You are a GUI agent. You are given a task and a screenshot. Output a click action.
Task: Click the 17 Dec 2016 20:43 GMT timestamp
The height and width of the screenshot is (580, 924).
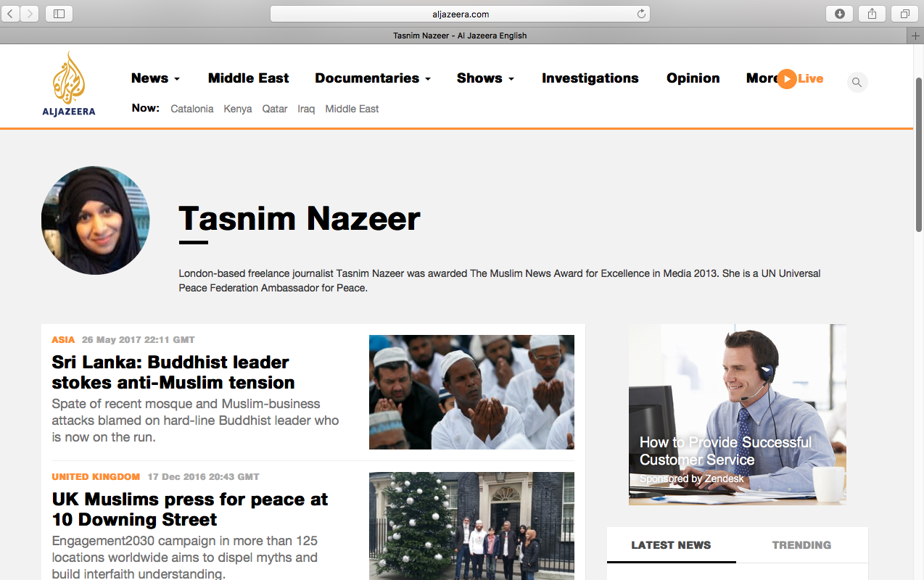pos(203,477)
